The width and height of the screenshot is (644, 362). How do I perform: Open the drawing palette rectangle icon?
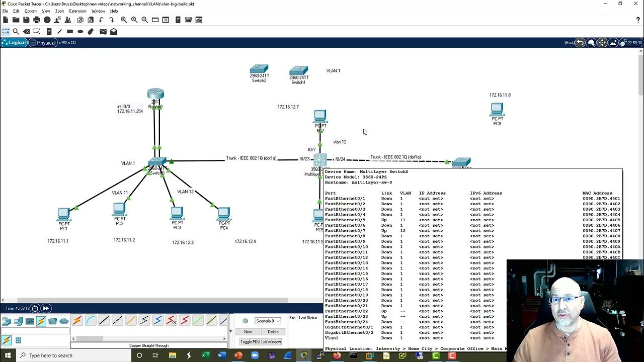coord(155,20)
